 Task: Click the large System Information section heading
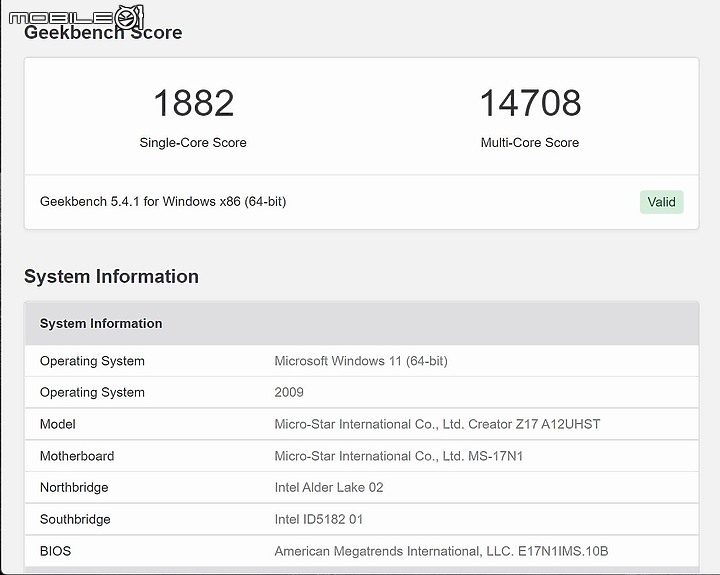[111, 276]
